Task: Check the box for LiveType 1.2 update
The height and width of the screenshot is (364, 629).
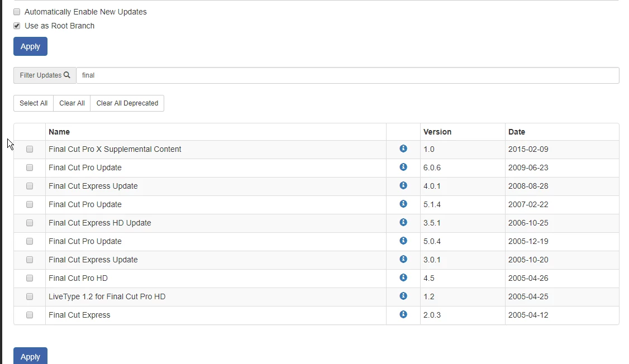Action: (x=30, y=296)
